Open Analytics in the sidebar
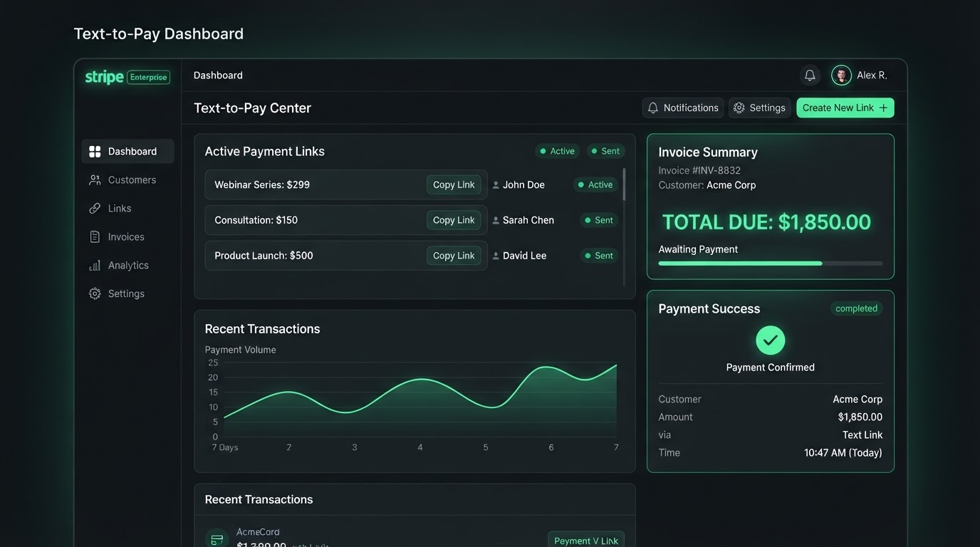 pyautogui.click(x=127, y=265)
